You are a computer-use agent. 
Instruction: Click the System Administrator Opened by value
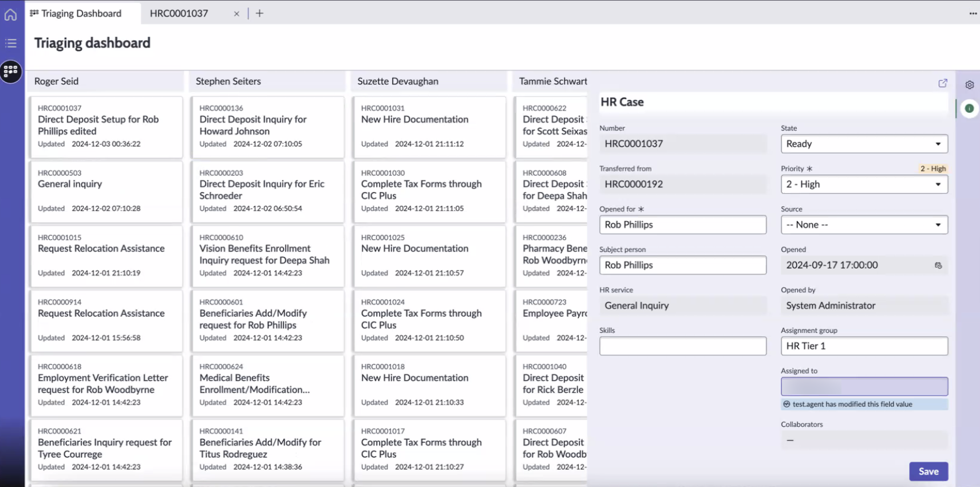[x=864, y=306]
